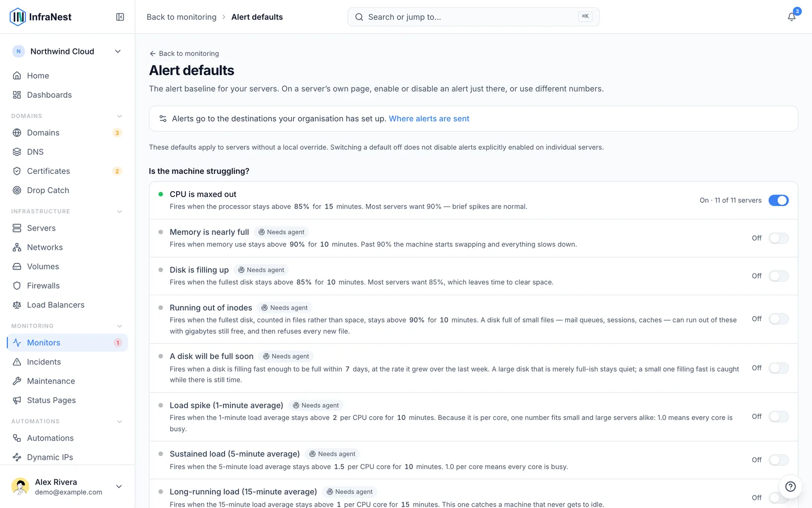The width and height of the screenshot is (812, 508).
Task: Click the Needs agent badge on Disk is filling up
Action: (x=261, y=270)
